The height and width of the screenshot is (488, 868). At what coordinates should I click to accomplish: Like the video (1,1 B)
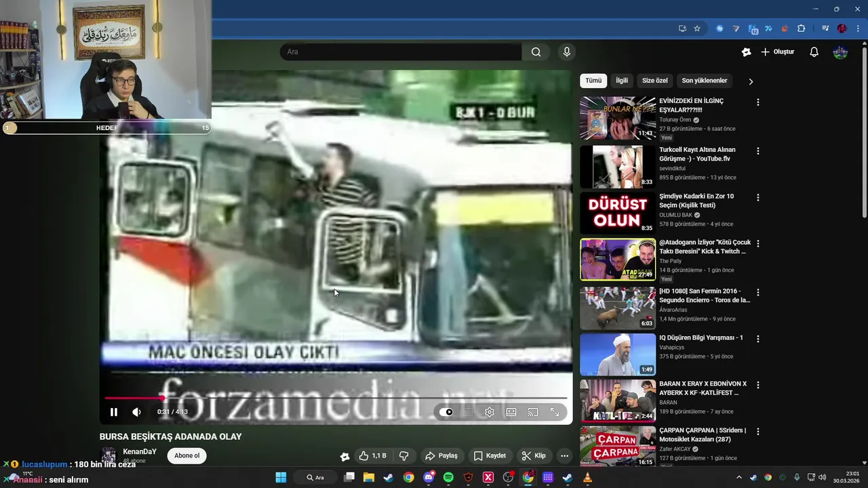(372, 455)
